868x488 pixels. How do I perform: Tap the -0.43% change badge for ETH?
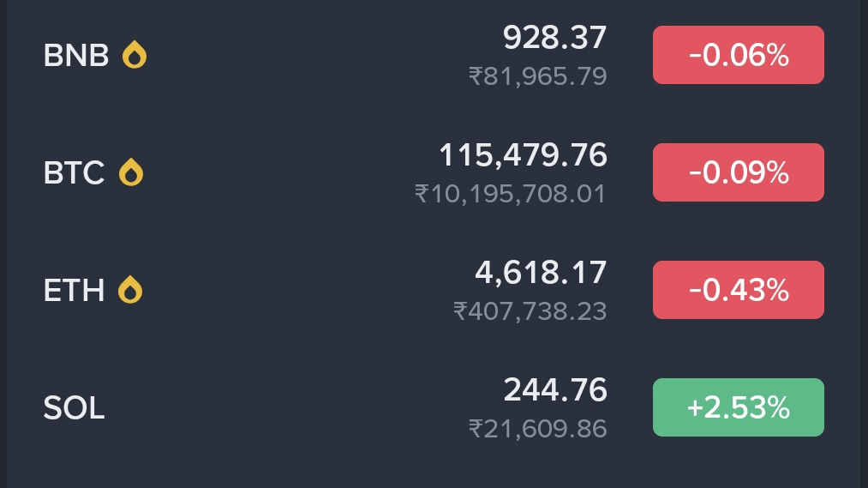(739, 290)
